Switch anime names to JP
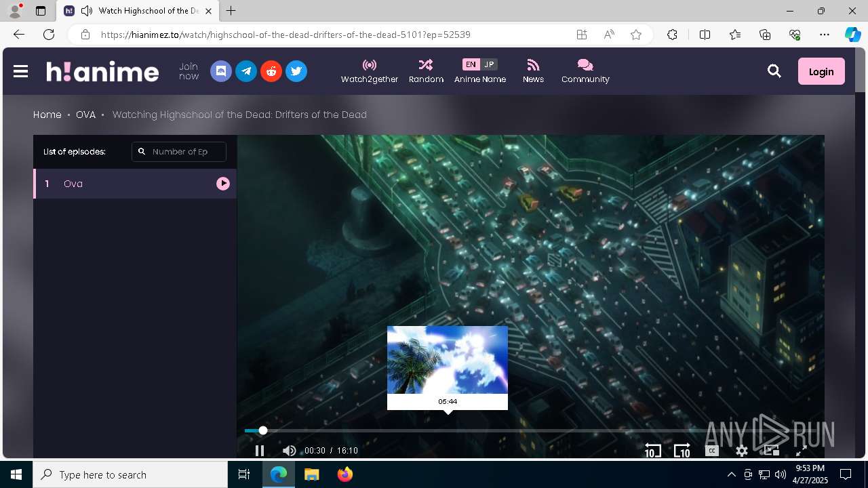This screenshot has height=488, width=868. [489, 64]
